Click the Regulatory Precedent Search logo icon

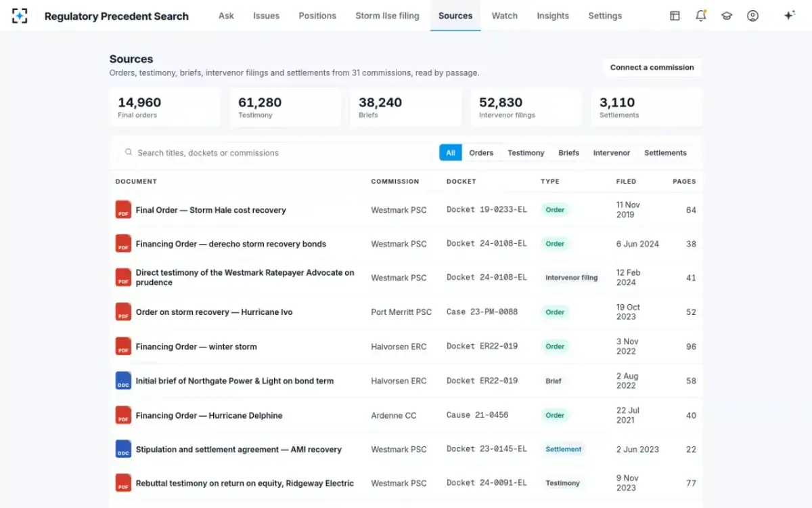click(x=20, y=16)
